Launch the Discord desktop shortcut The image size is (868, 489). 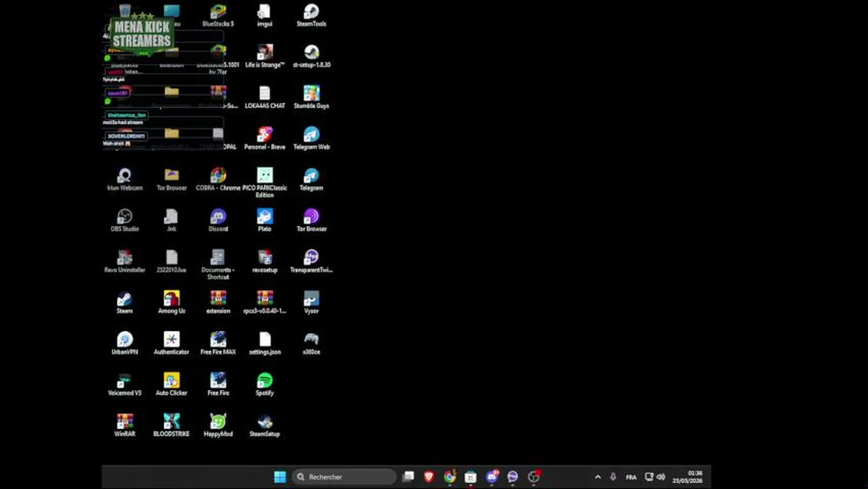pyautogui.click(x=218, y=221)
